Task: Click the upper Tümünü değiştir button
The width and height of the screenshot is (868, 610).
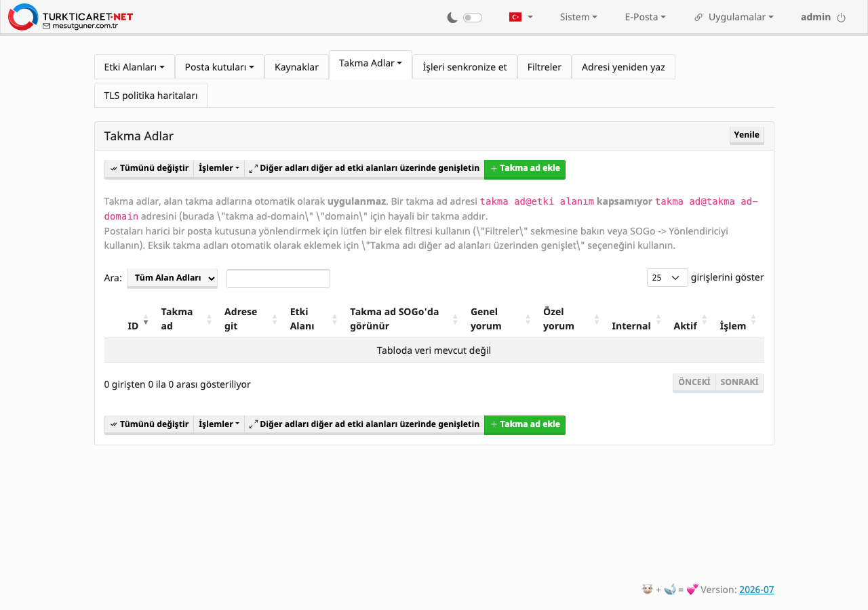Action: coord(149,168)
